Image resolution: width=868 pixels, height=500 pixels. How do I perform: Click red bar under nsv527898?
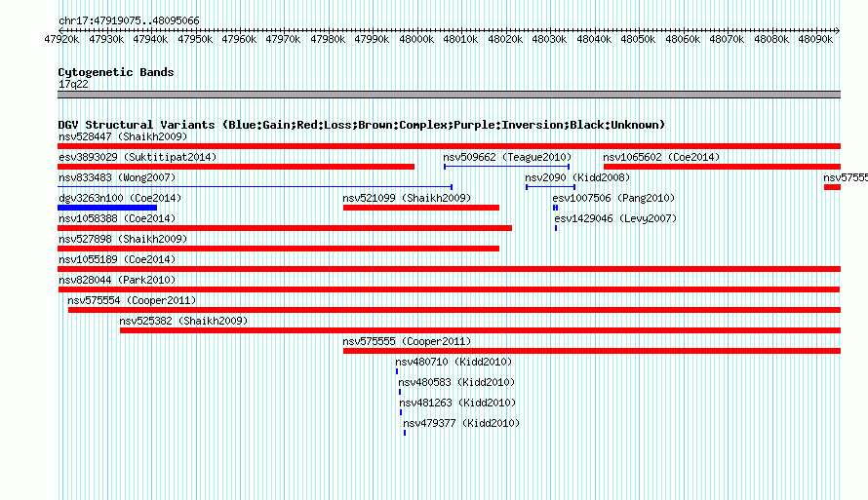click(x=279, y=249)
